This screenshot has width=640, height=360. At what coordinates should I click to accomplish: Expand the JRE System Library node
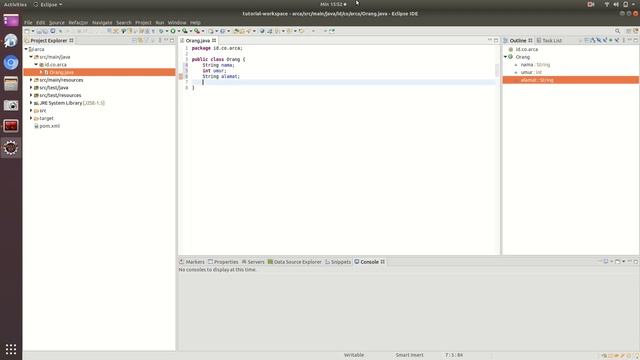click(x=31, y=103)
